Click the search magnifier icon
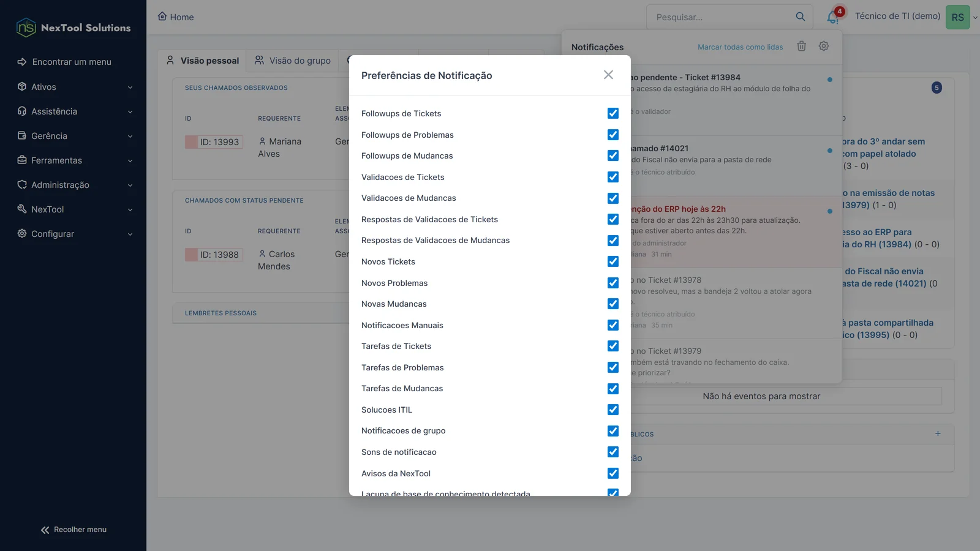Image resolution: width=980 pixels, height=551 pixels. tap(801, 17)
